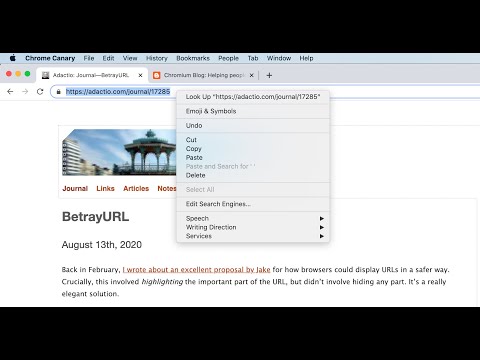Open the History menu
Image resolution: width=480 pixels, height=360 pixels.
click(157, 58)
